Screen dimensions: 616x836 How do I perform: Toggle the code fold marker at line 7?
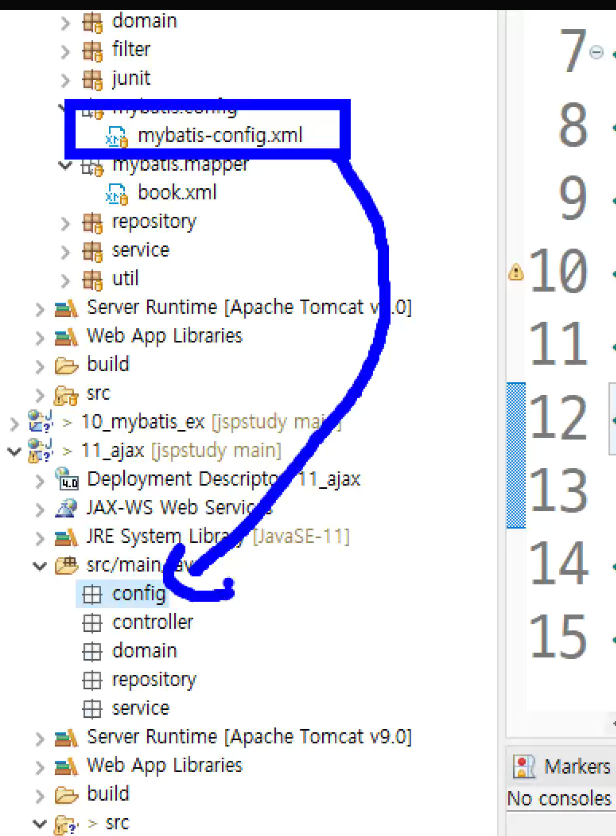click(x=596, y=52)
